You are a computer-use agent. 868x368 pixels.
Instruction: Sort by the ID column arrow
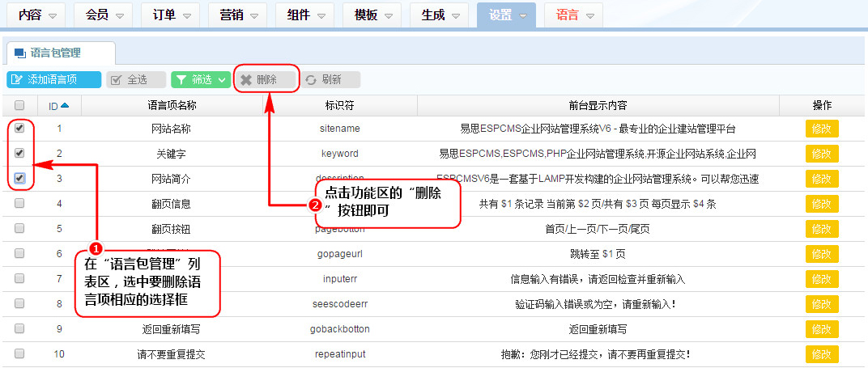65,105
